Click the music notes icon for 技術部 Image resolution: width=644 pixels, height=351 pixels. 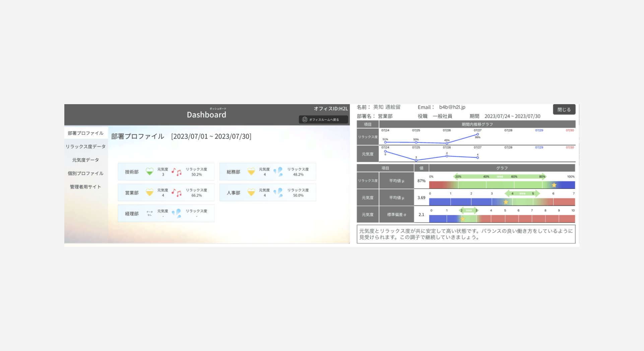click(x=177, y=172)
